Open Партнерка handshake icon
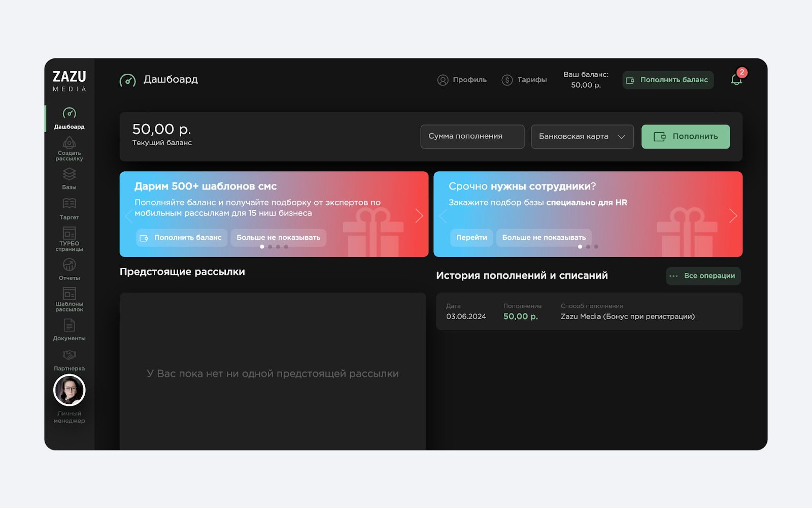 tap(70, 355)
